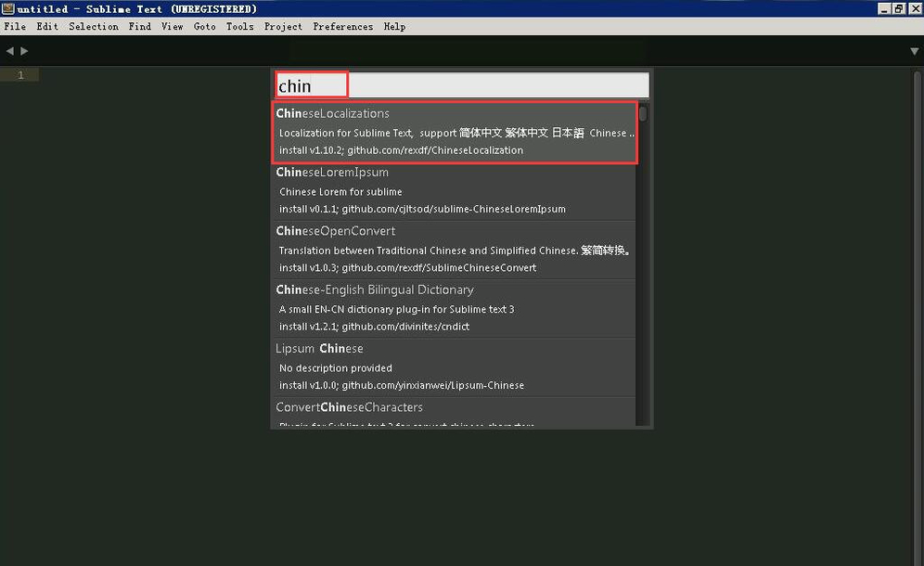Click the package list scrollbar thumb

point(643,113)
